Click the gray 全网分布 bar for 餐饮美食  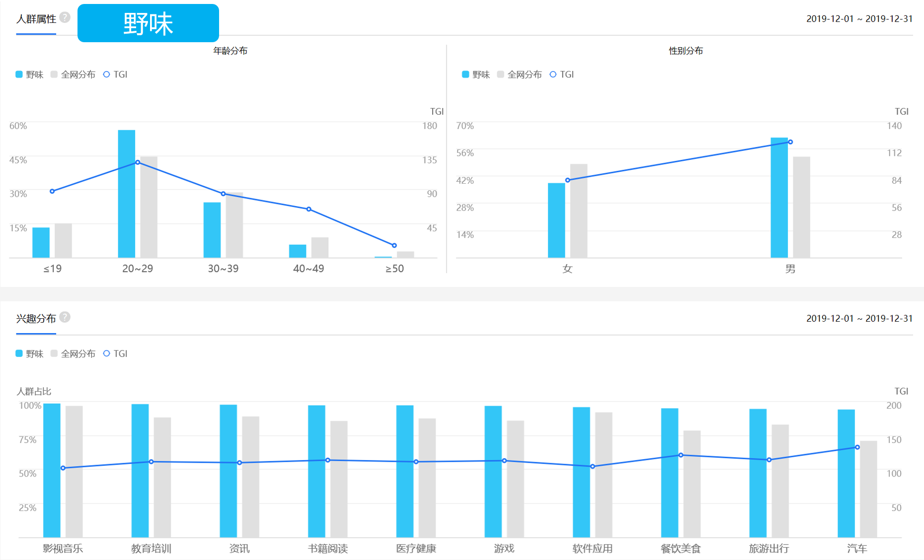pyautogui.click(x=692, y=484)
